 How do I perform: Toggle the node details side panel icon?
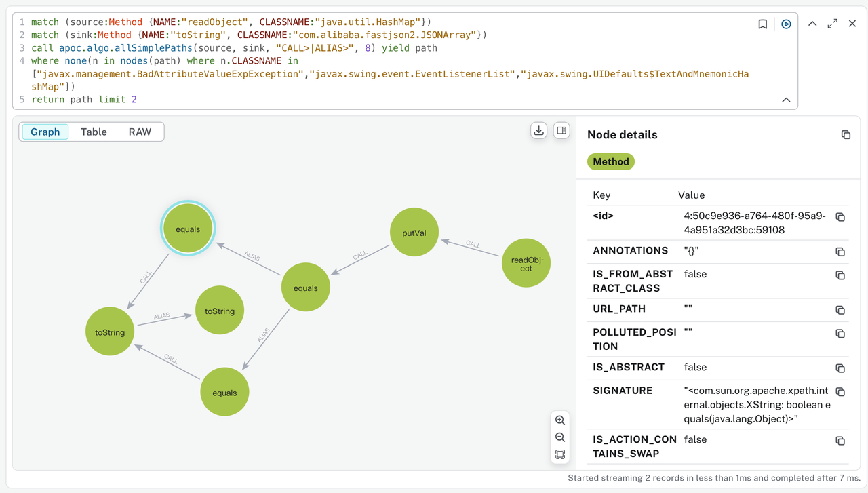[x=561, y=131]
